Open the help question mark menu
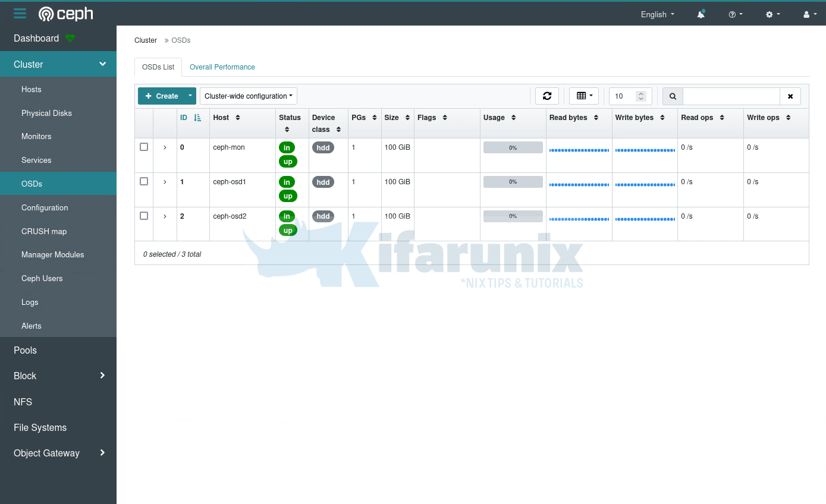The image size is (826, 504). click(x=735, y=14)
